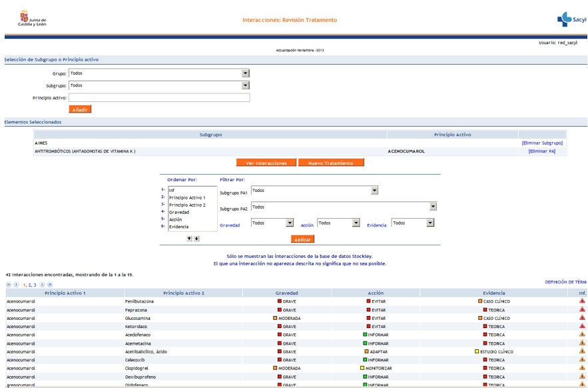Expand the Grupo dropdown

point(245,73)
